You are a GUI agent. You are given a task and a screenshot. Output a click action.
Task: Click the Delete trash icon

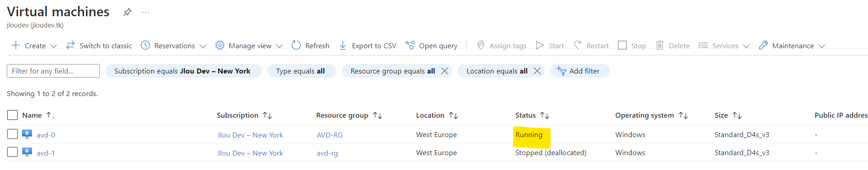click(660, 46)
